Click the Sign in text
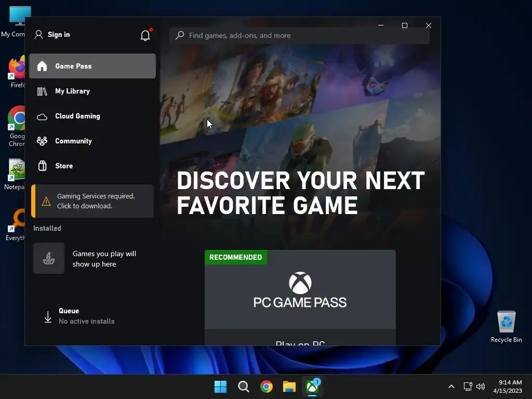The width and height of the screenshot is (532, 399). point(59,35)
